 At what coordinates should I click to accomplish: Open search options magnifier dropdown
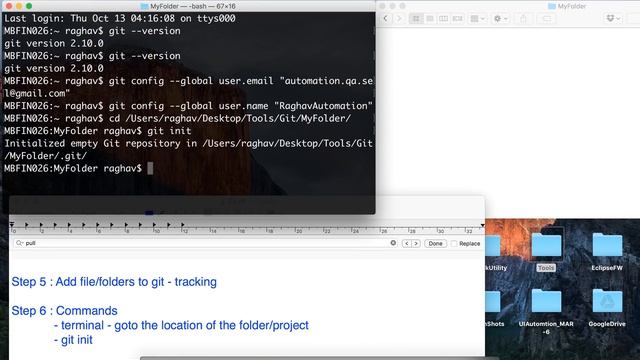19,243
